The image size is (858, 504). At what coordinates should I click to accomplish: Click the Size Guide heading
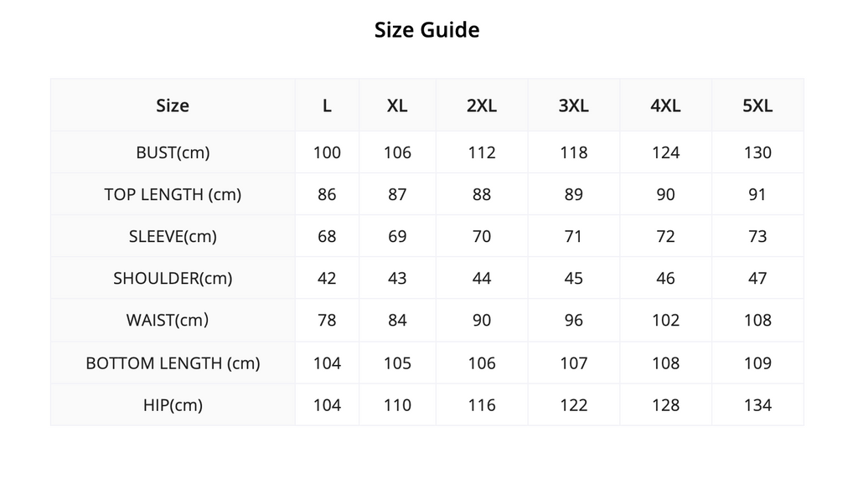(426, 30)
